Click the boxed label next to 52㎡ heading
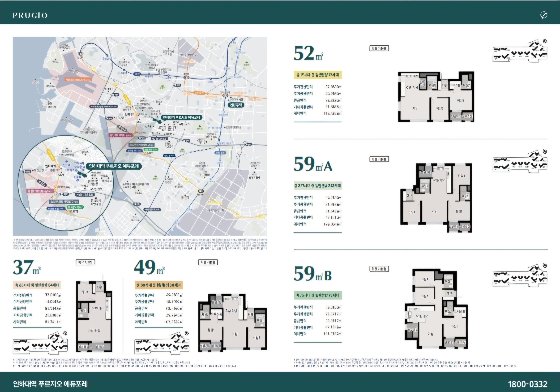The height and width of the screenshot is (392, 560). 379,48
